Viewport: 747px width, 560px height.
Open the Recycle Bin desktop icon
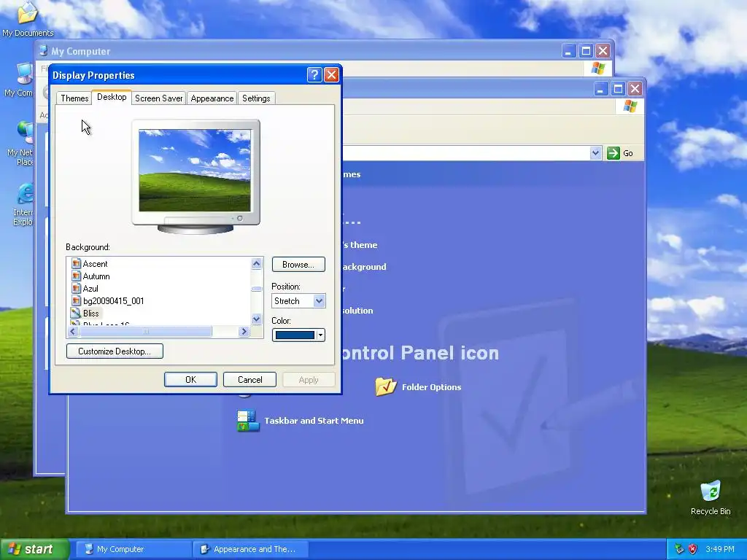coord(711,497)
